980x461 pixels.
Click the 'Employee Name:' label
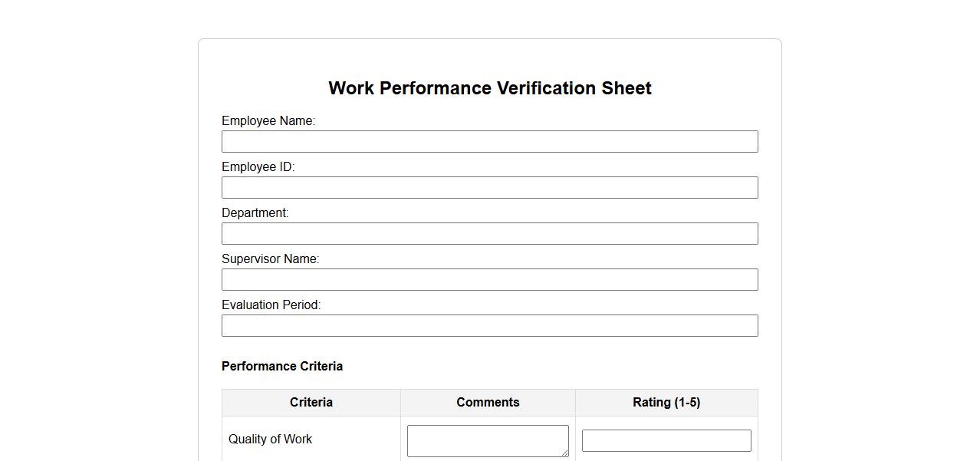pyautogui.click(x=268, y=121)
